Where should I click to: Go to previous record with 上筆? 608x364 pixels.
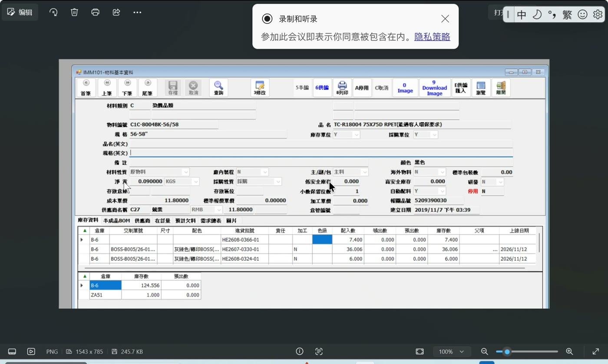(107, 88)
